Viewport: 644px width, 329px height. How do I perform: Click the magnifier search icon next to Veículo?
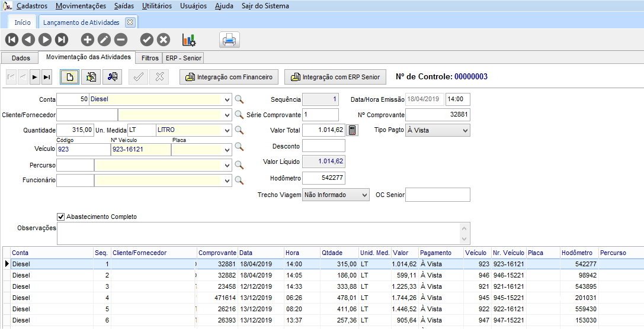click(x=239, y=146)
